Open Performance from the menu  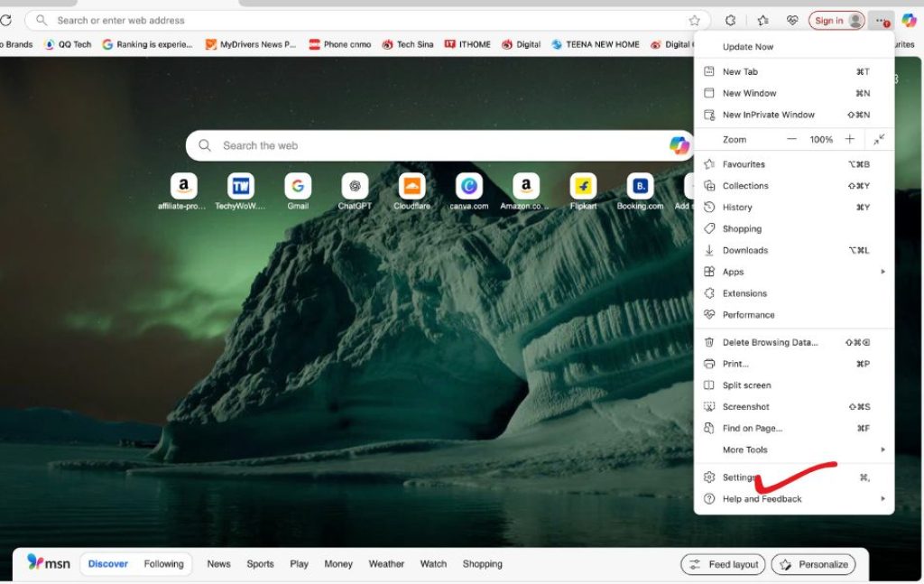coord(794,315)
